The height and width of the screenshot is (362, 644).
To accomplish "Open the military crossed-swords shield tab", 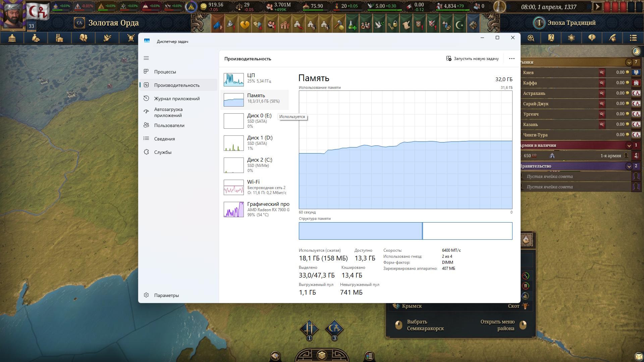I will (131, 38).
